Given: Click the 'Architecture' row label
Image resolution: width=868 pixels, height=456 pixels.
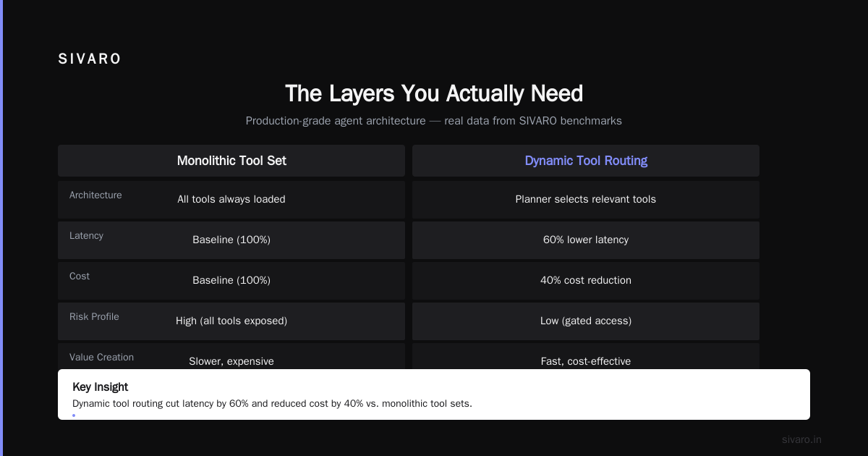Looking at the screenshot, I should tap(95, 195).
